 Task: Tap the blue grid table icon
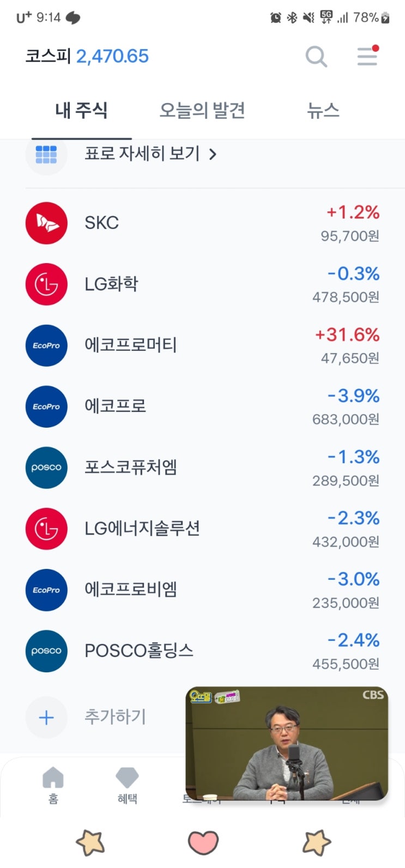pos(46,154)
